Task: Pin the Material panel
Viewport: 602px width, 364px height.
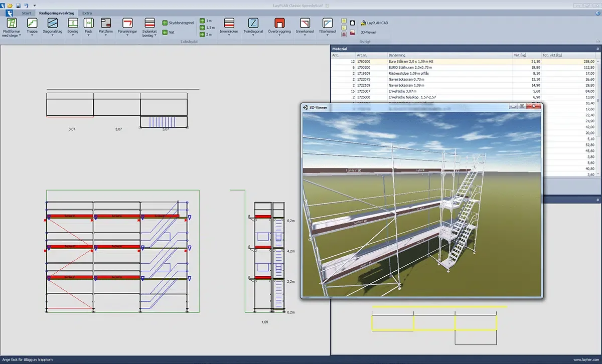Action: (x=597, y=49)
